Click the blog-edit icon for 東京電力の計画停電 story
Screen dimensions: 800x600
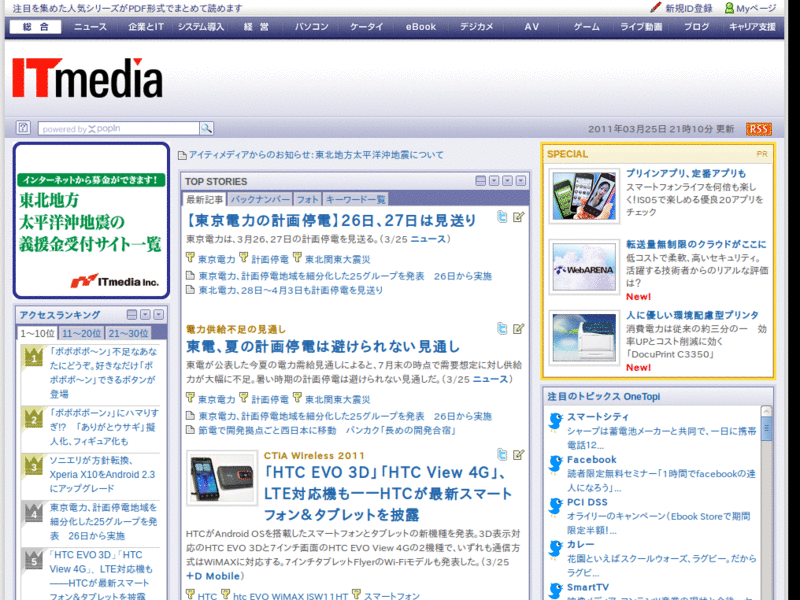tap(518, 217)
